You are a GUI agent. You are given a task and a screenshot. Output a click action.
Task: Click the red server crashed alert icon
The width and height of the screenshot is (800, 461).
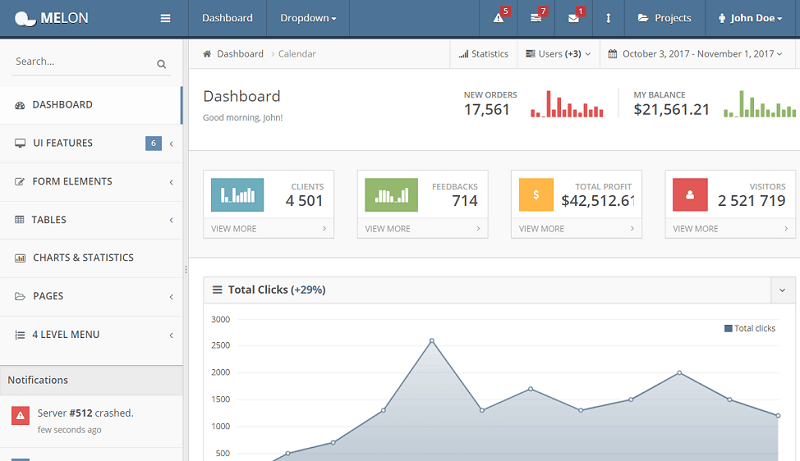coord(20,416)
